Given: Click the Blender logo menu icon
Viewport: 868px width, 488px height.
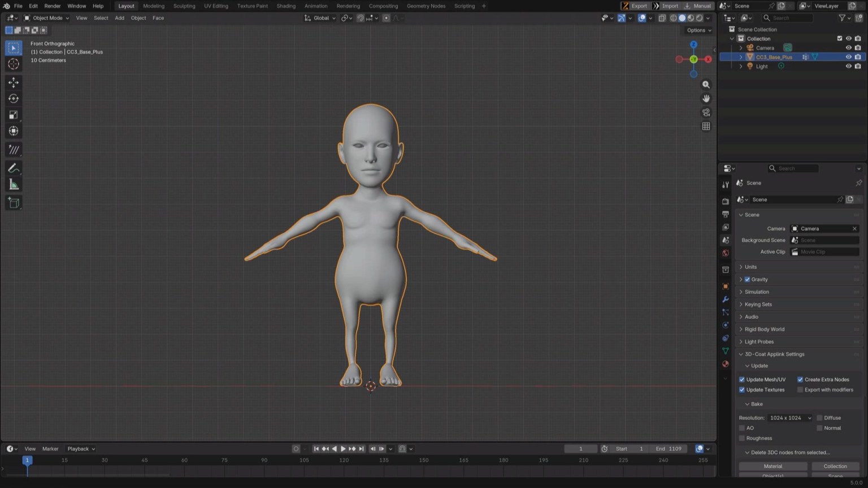Looking at the screenshot, I should pos(6,6).
